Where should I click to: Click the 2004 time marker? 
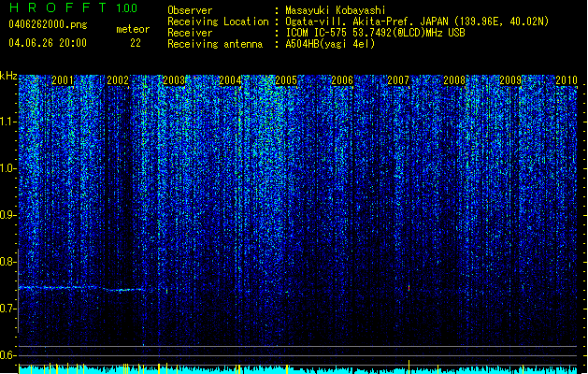click(x=230, y=79)
